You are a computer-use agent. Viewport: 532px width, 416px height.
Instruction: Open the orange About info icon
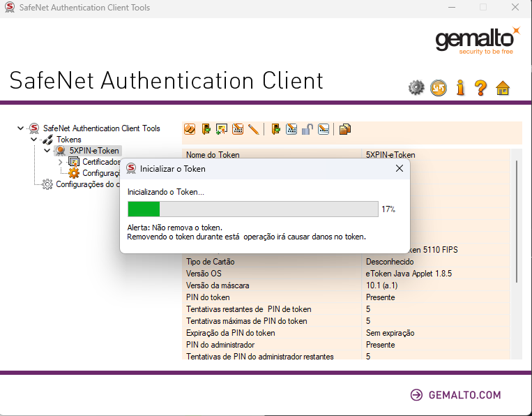point(460,88)
